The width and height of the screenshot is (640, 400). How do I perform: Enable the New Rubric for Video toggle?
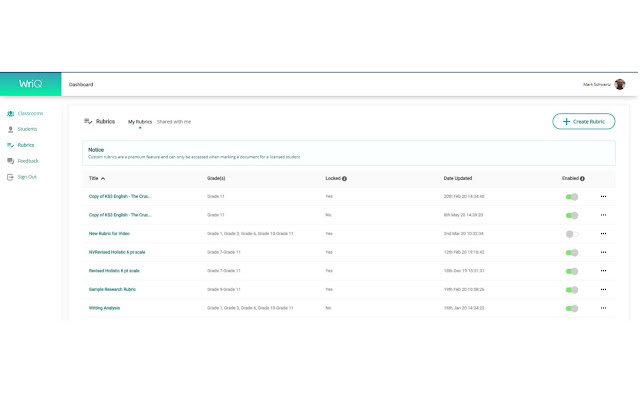(572, 233)
